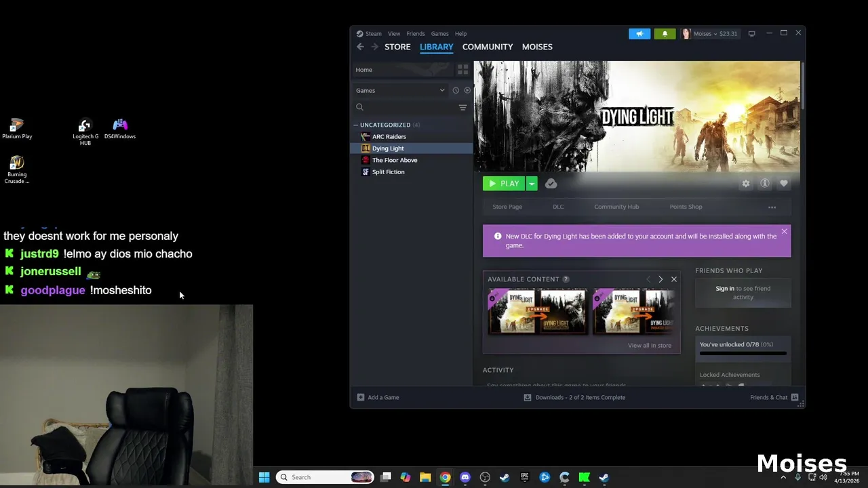This screenshot has height=488, width=868.
Task: Click View all in store link
Action: click(650, 345)
